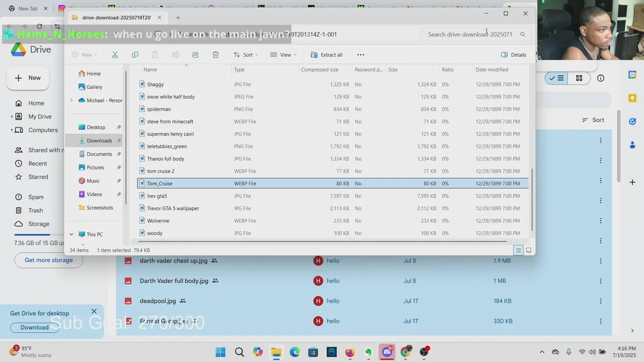Select the spiderman PNG file
The image size is (644, 362).
click(333, 109)
